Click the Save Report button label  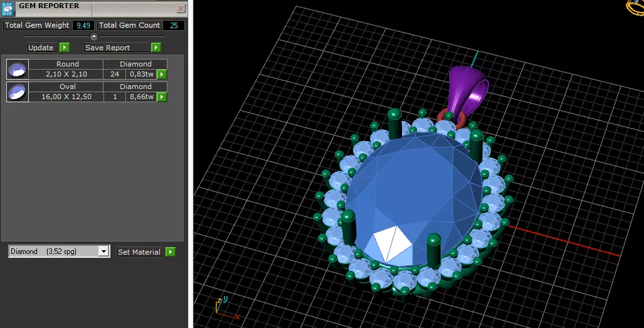117,48
